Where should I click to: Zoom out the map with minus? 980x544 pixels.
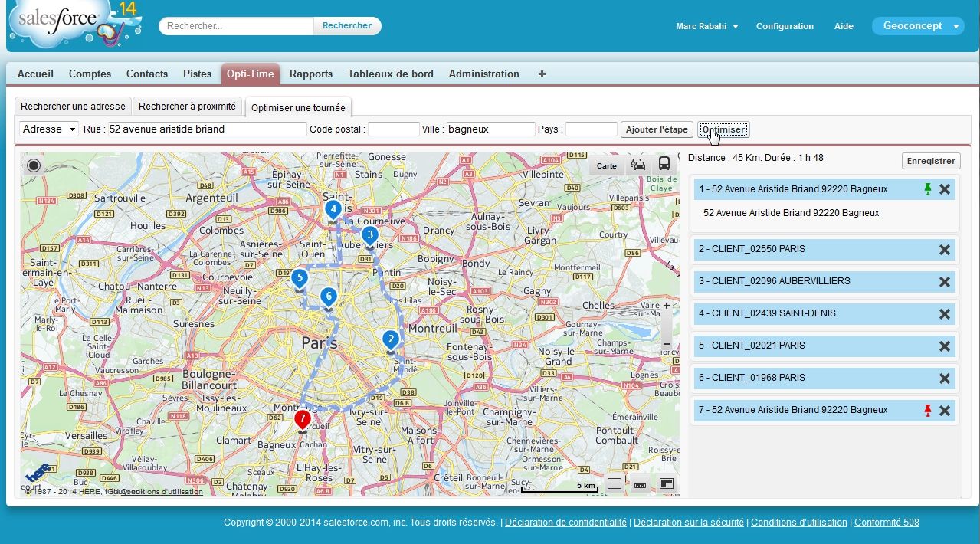pos(667,343)
